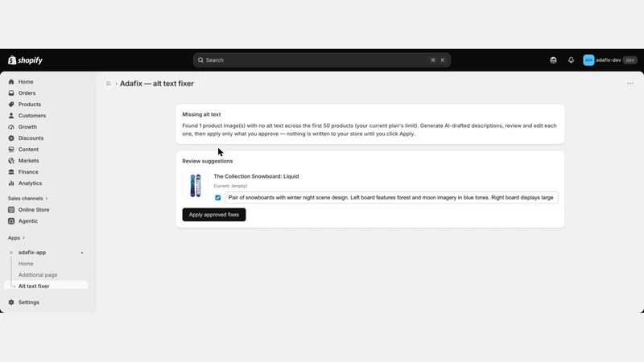Open Finance section
The height and width of the screenshot is (362, 644).
(x=28, y=172)
